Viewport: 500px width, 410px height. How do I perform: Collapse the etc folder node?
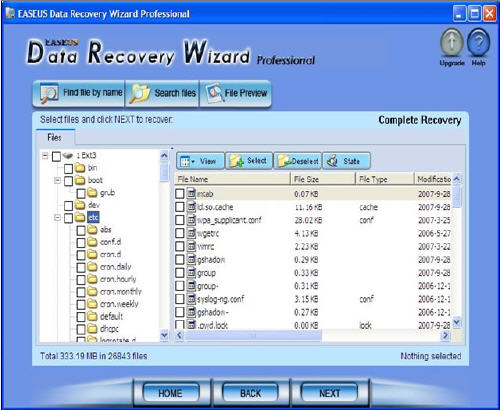click(x=57, y=218)
